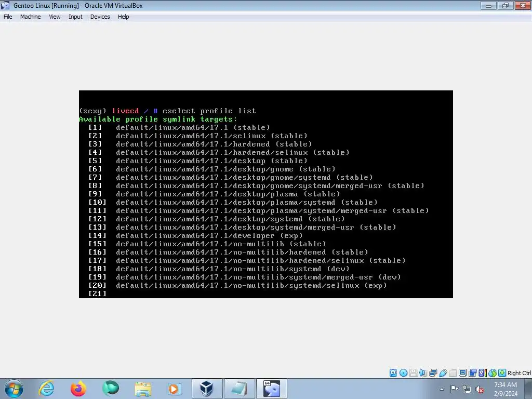Click profile [1] default/linux/amd64/17.1 (stable)
The image size is (532, 399).
coord(179,128)
